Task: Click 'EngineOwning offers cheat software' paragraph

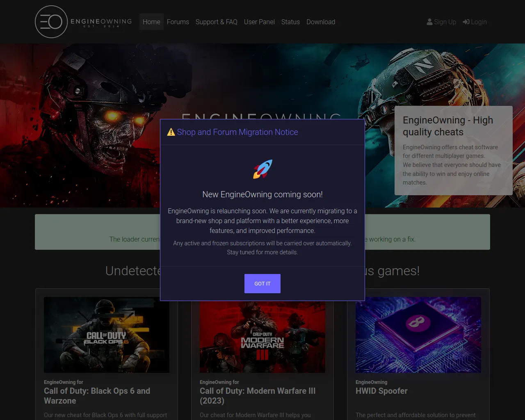Action: [450, 151]
